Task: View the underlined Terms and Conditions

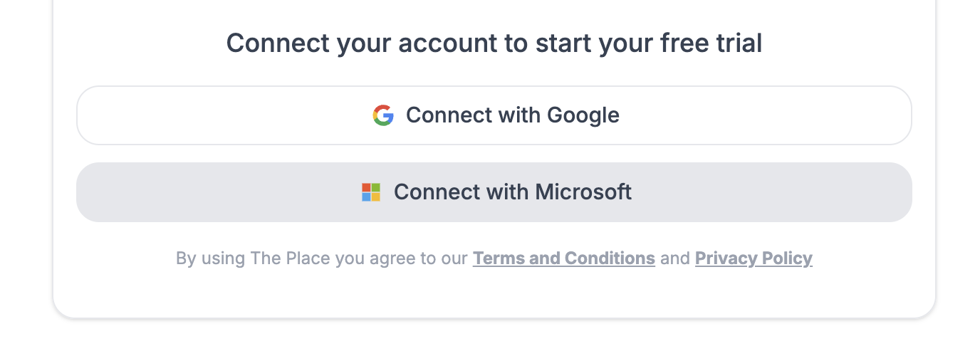Action: (x=563, y=258)
